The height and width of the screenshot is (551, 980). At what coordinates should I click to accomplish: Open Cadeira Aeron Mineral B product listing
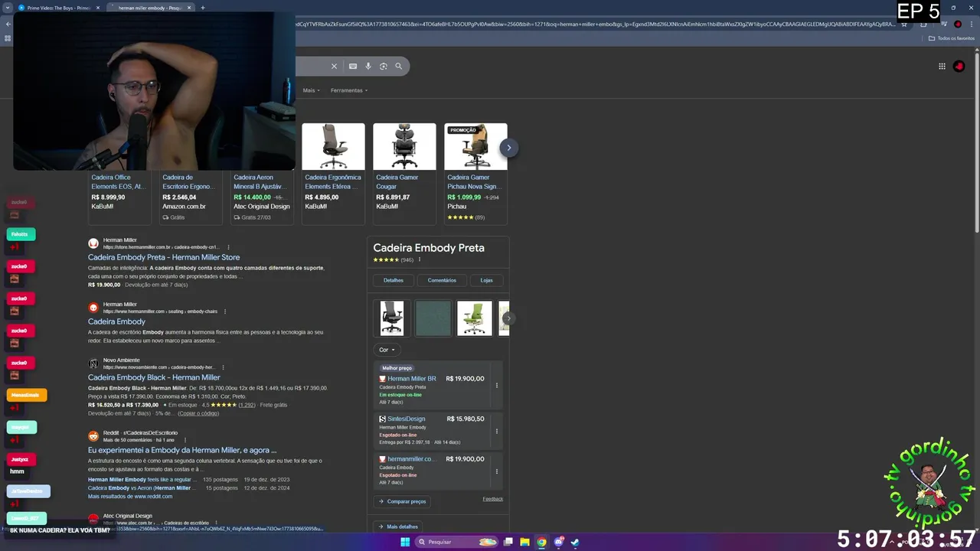tap(259, 182)
